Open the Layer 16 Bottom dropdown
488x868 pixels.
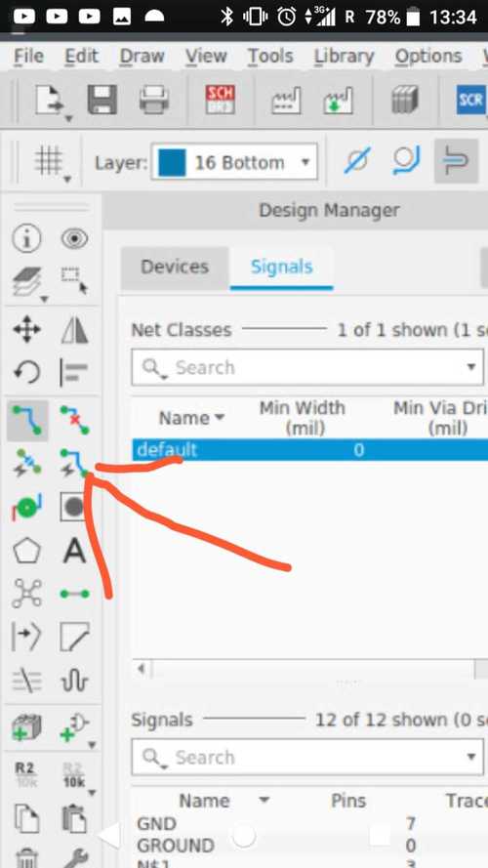[234, 162]
